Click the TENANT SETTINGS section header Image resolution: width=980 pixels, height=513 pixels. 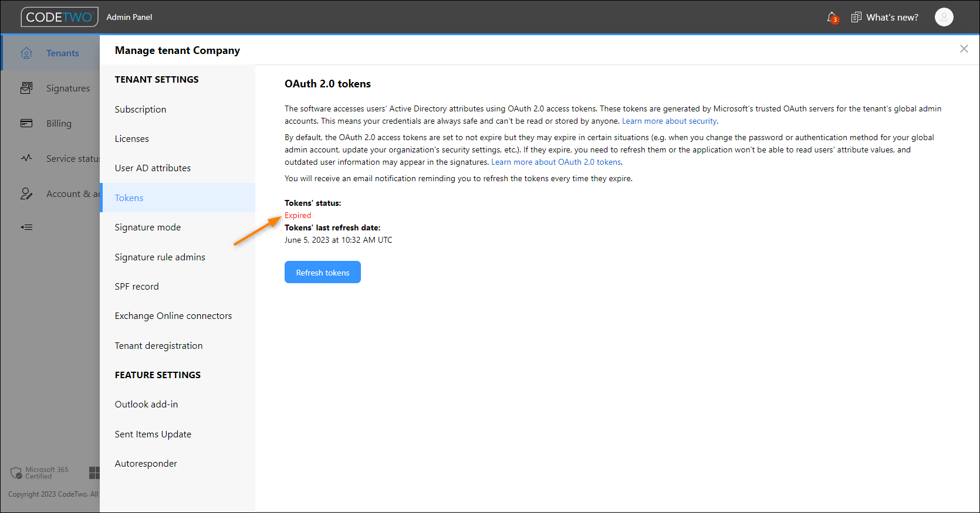(x=157, y=80)
